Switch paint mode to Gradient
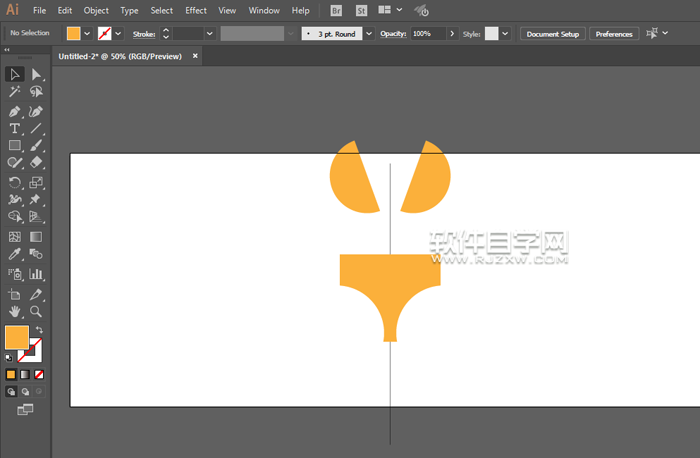Viewport: 700px width, 458px height. pyautogui.click(x=25, y=374)
